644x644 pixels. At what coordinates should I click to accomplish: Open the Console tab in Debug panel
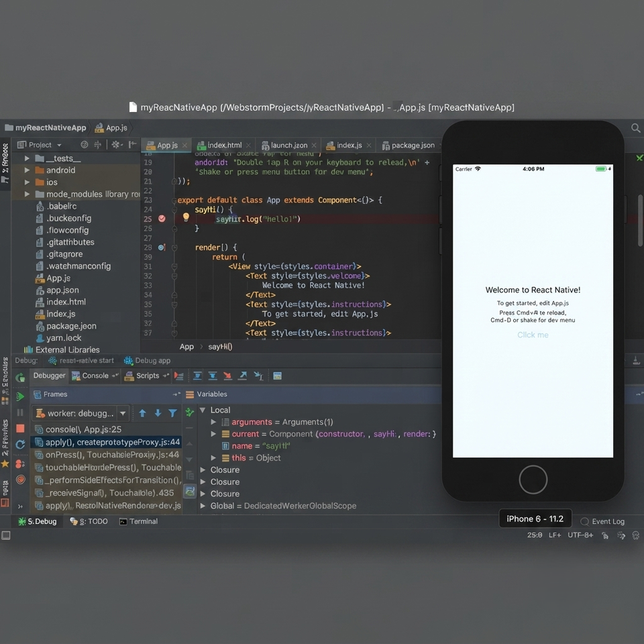click(95, 376)
